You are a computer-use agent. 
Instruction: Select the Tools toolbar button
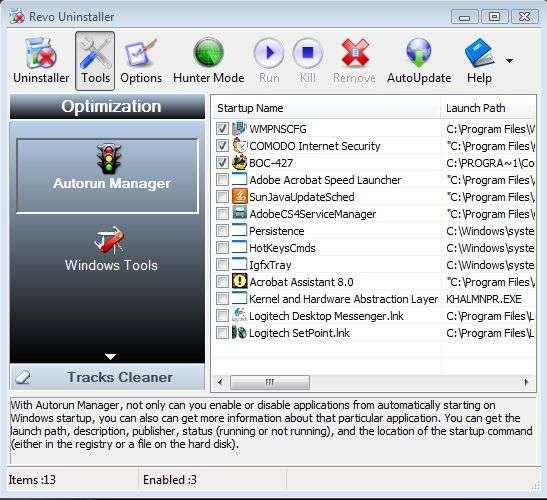tap(95, 61)
